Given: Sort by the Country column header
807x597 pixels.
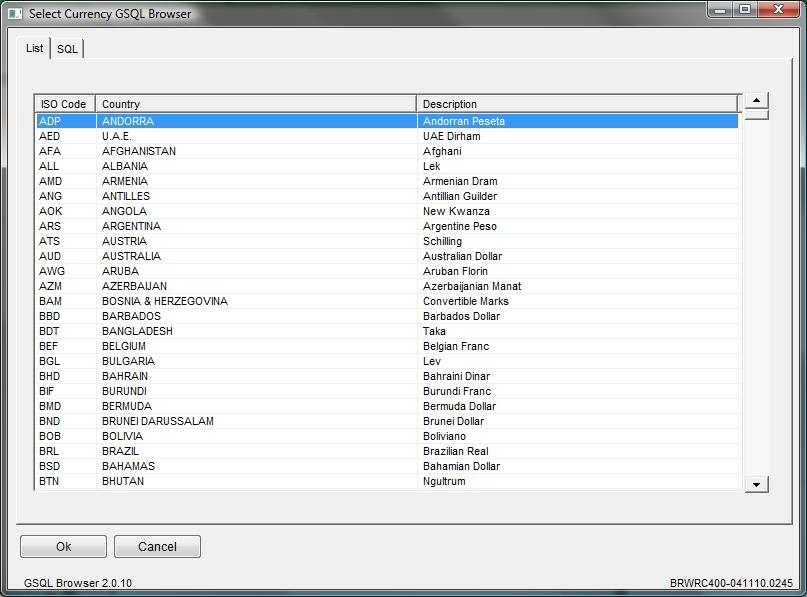Looking at the screenshot, I should [256, 104].
